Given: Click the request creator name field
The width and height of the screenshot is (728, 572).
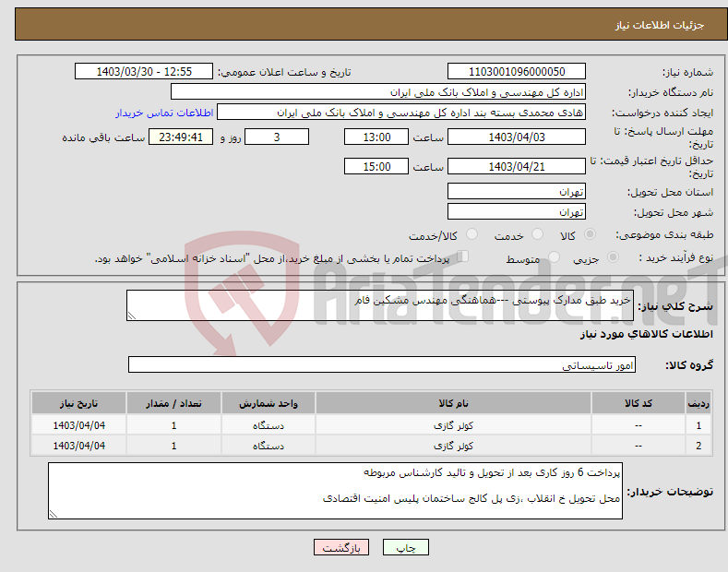Looking at the screenshot, I should coord(401,113).
